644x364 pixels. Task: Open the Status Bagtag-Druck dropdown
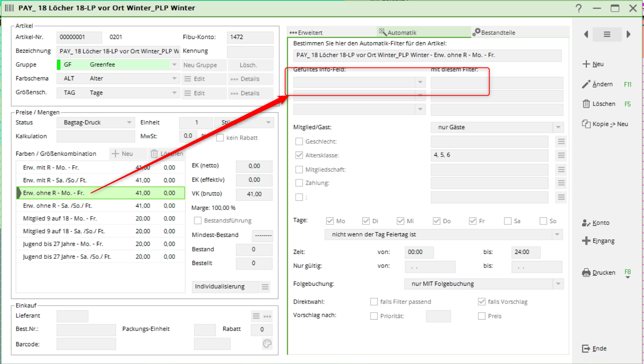click(x=129, y=123)
